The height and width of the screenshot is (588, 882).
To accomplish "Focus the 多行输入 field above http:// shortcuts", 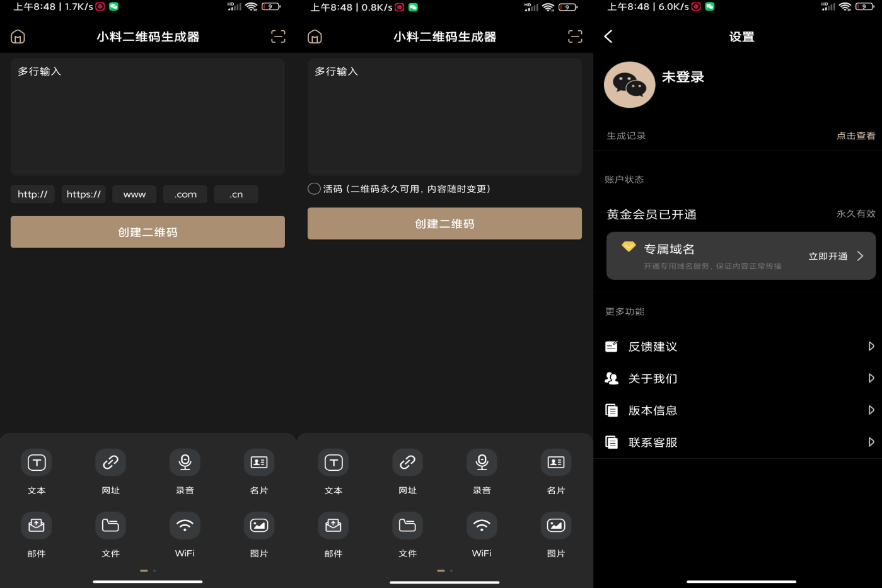I will click(x=148, y=117).
